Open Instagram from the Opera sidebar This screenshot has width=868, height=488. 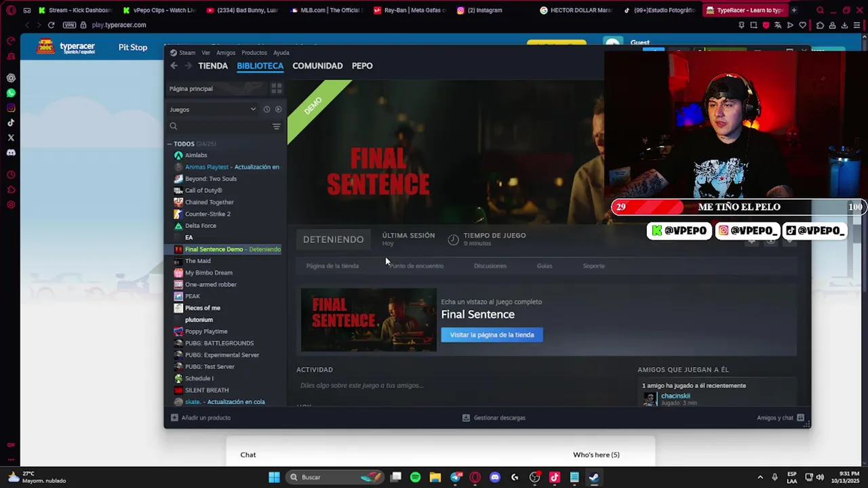click(x=11, y=108)
